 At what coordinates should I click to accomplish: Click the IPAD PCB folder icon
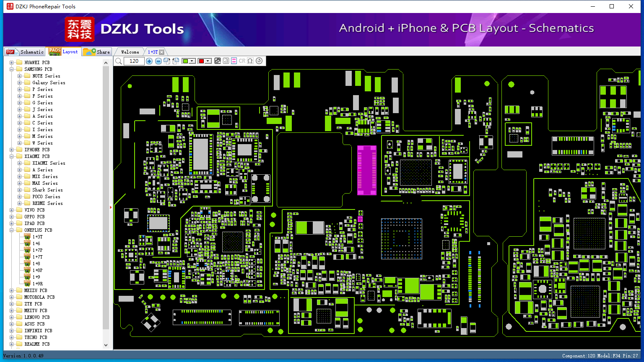(19, 223)
